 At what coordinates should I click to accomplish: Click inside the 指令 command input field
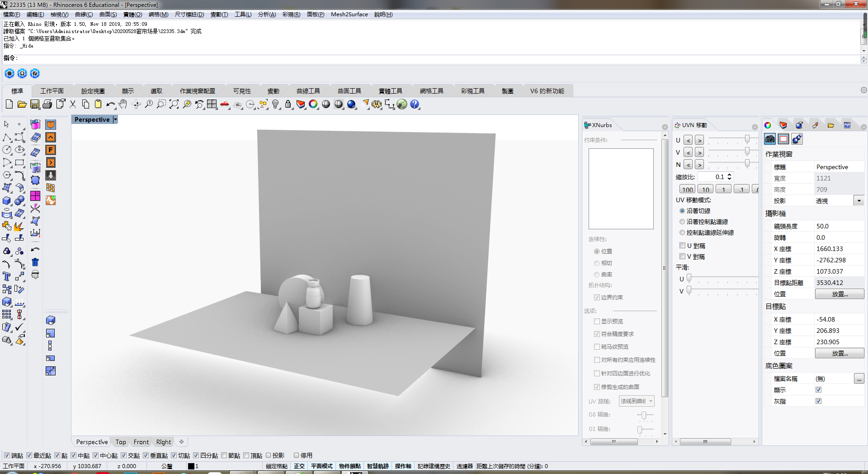click(x=181, y=58)
